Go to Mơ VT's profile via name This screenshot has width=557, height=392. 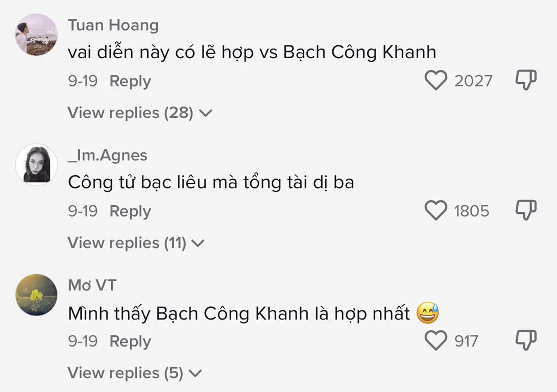[92, 285]
